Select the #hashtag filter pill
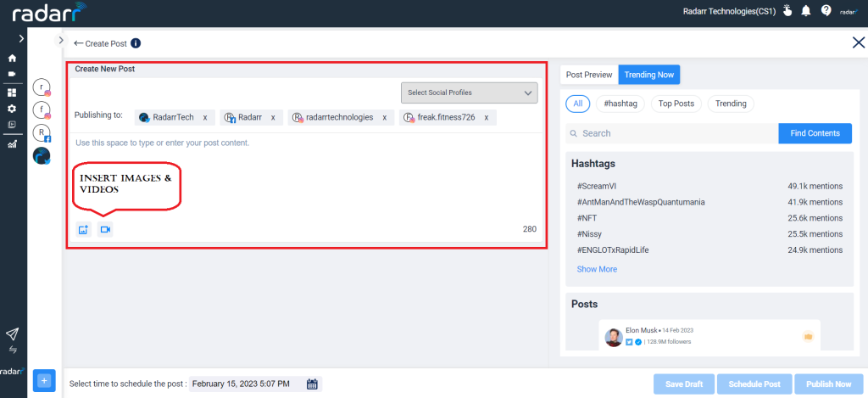Image resolution: width=868 pixels, height=398 pixels. click(x=620, y=104)
